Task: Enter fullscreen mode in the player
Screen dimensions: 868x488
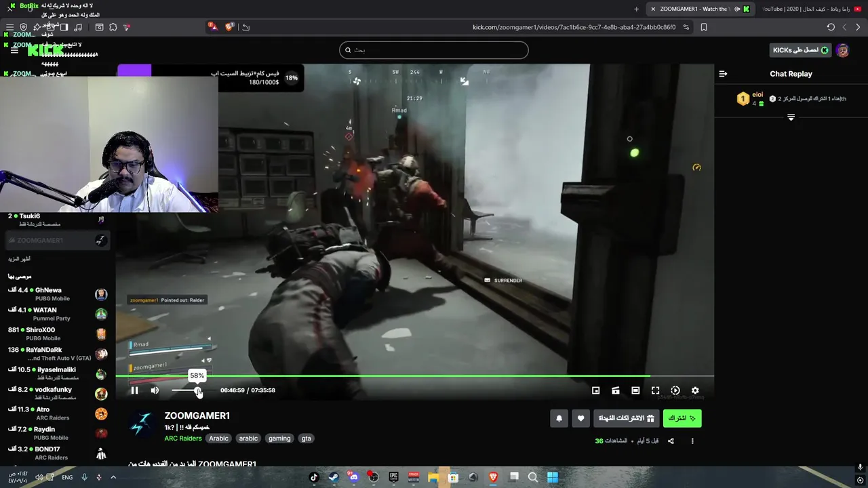Action: [x=655, y=390]
